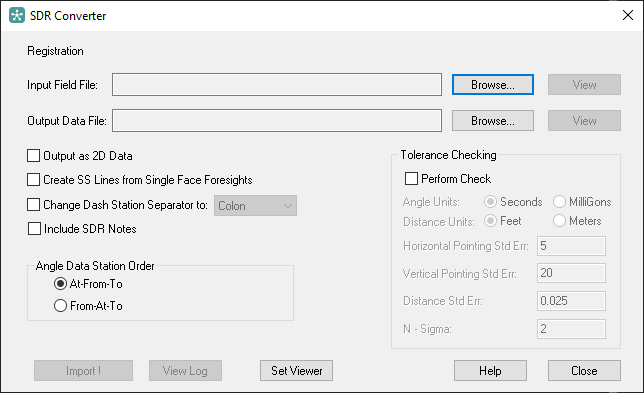644x393 pixels.
Task: Close the SDR Converter dialog window
Action: [628, 15]
